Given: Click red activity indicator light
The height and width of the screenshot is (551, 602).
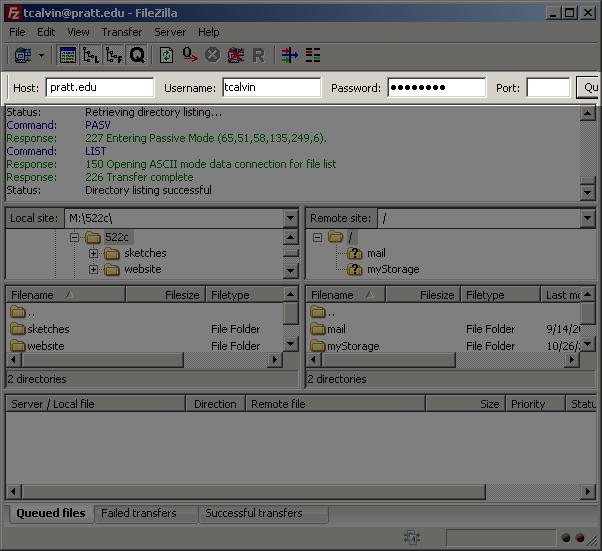Looking at the screenshot, I should point(580,538).
